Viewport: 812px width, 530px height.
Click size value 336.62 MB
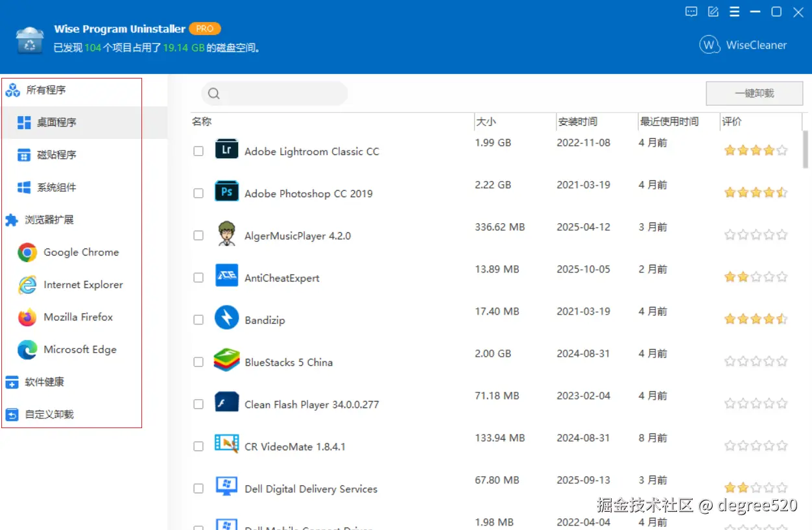click(x=499, y=227)
